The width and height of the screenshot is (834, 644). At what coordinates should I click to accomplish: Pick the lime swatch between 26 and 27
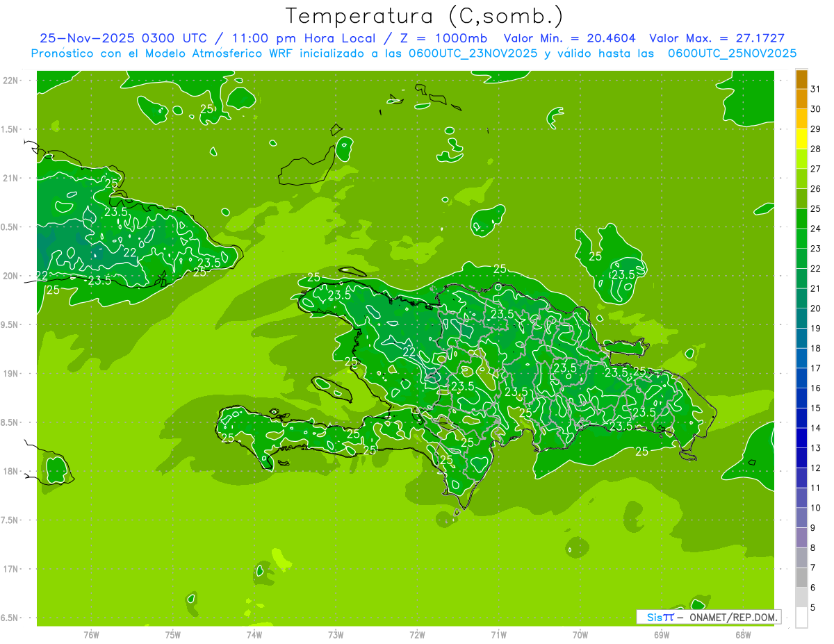click(x=801, y=179)
